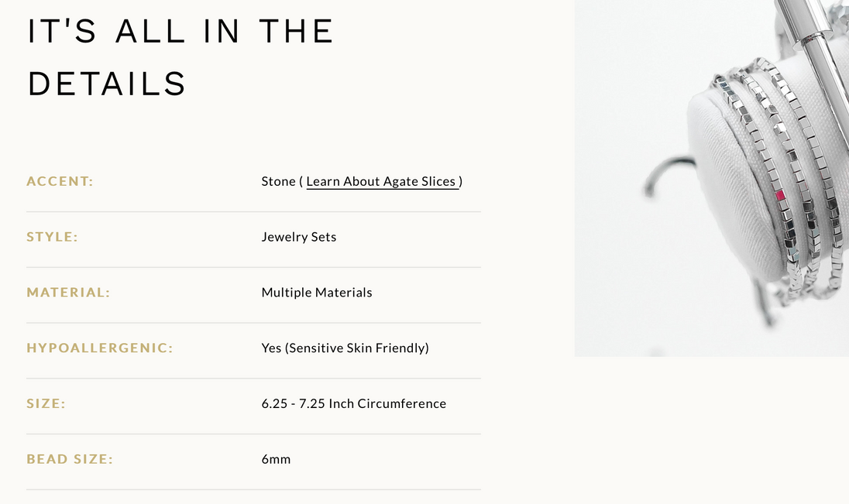Select the SIZE label
Screen dimensions: 849x504
click(x=46, y=404)
